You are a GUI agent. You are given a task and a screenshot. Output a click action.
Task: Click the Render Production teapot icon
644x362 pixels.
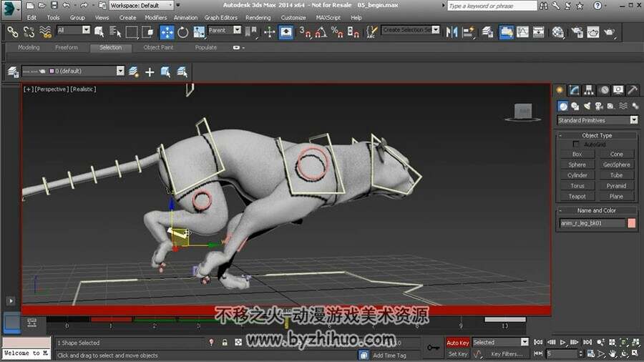(610, 31)
